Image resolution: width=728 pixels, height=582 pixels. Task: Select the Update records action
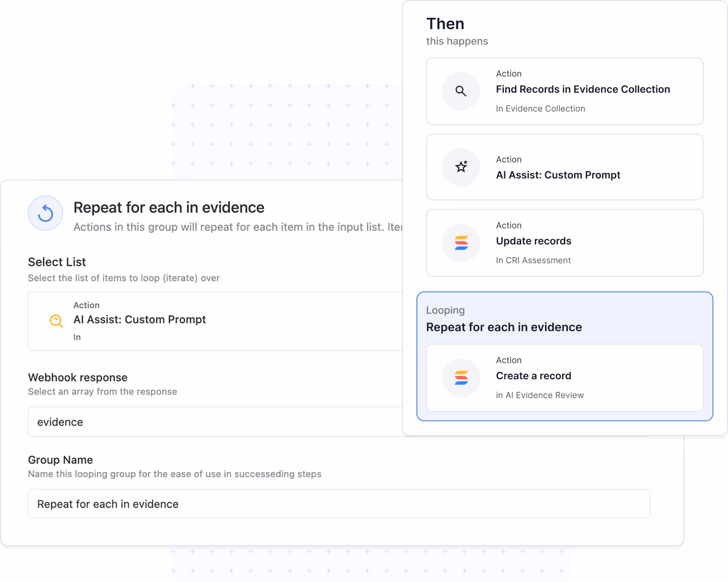pyautogui.click(x=564, y=243)
